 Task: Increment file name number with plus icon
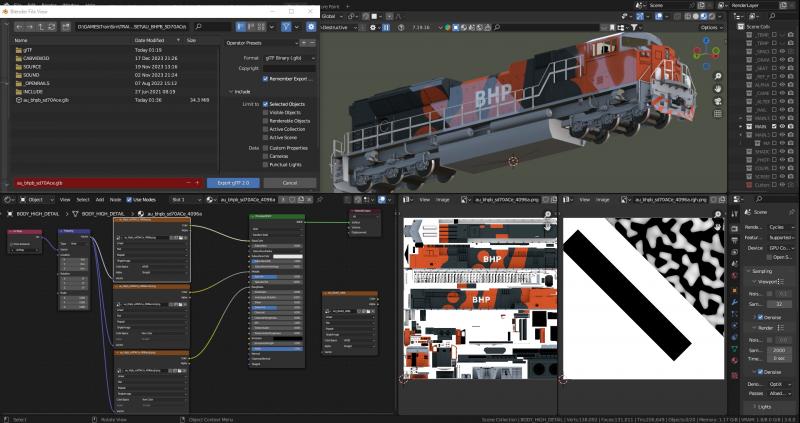(197, 183)
